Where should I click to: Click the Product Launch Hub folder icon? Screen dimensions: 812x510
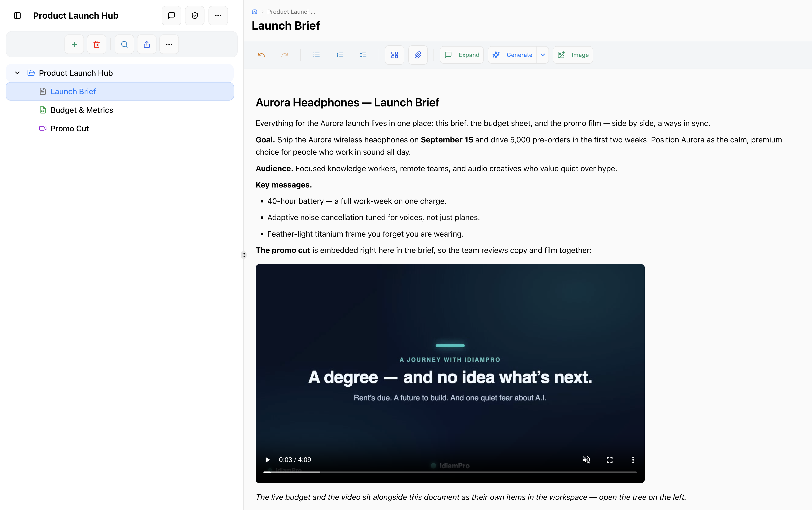click(31, 73)
